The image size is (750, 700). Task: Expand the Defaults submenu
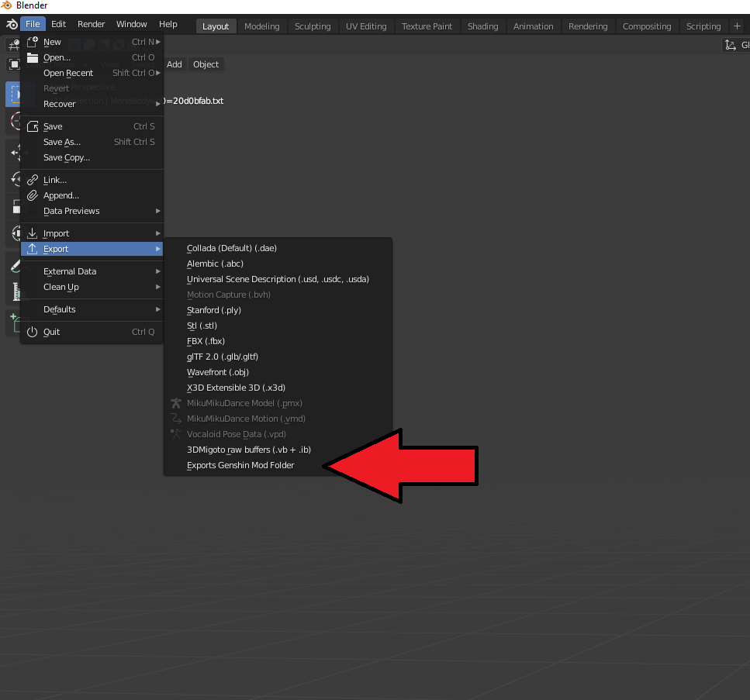click(x=92, y=309)
